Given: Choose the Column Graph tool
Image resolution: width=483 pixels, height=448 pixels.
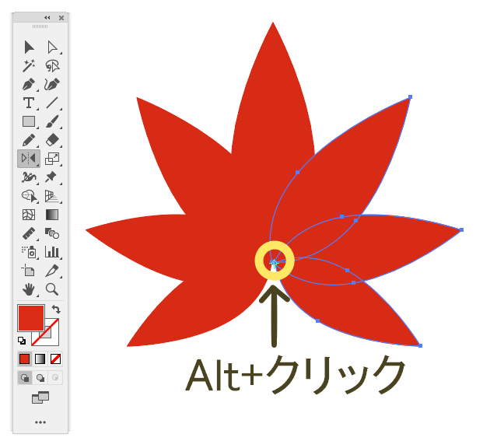Looking at the screenshot, I should (x=52, y=252).
